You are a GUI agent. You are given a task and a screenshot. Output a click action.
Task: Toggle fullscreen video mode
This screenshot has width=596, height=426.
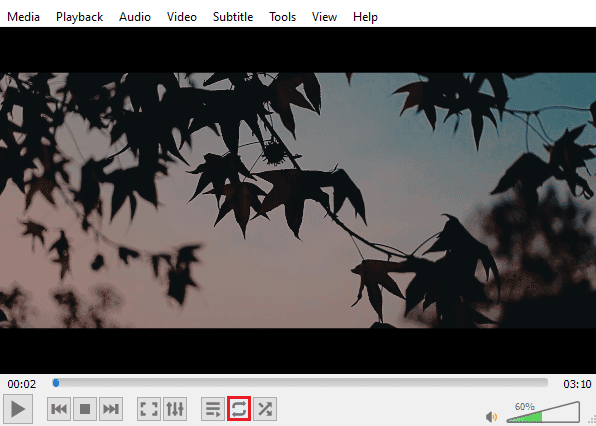pyautogui.click(x=149, y=409)
